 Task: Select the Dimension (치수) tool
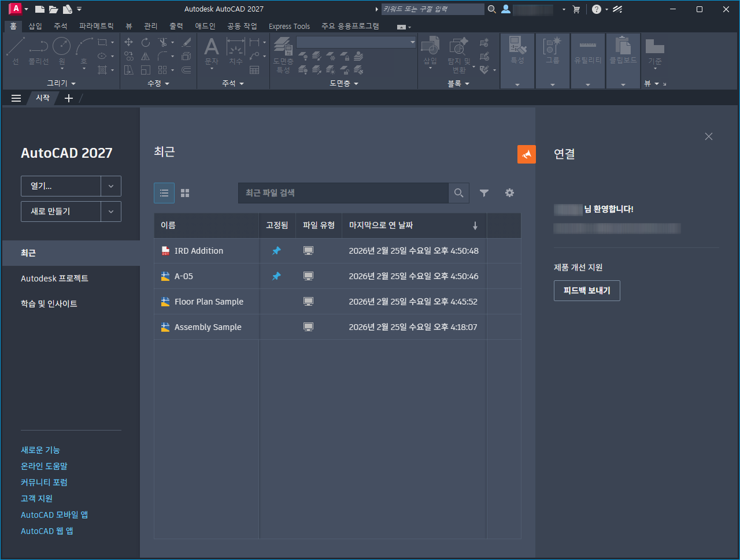click(x=235, y=51)
